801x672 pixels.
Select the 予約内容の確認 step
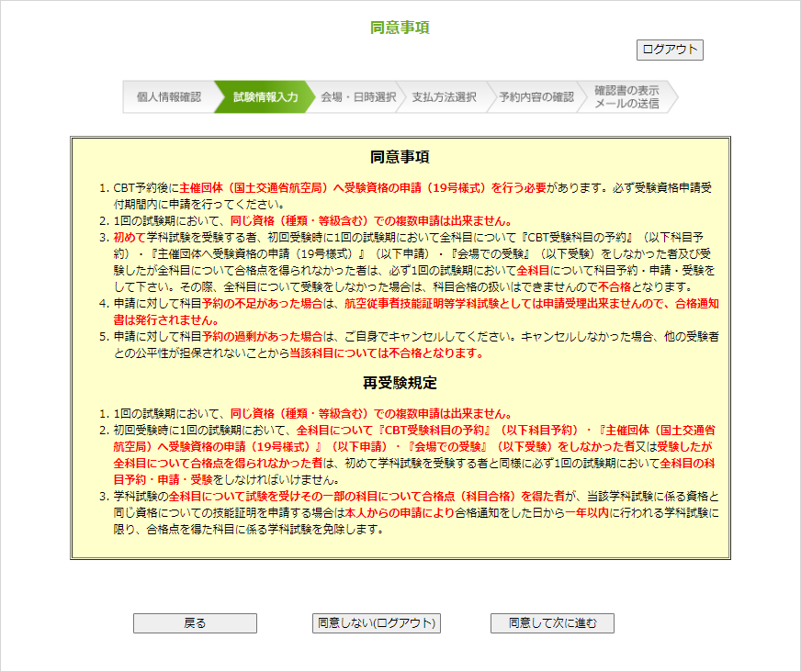536,97
